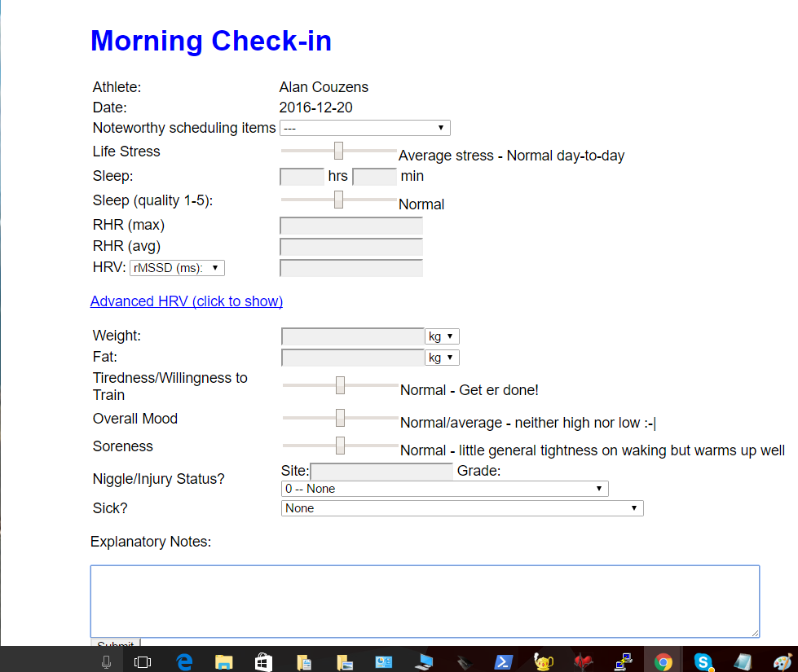The width and height of the screenshot is (798, 672).
Task: Change the Weight unit dropdown
Action: pyautogui.click(x=443, y=336)
